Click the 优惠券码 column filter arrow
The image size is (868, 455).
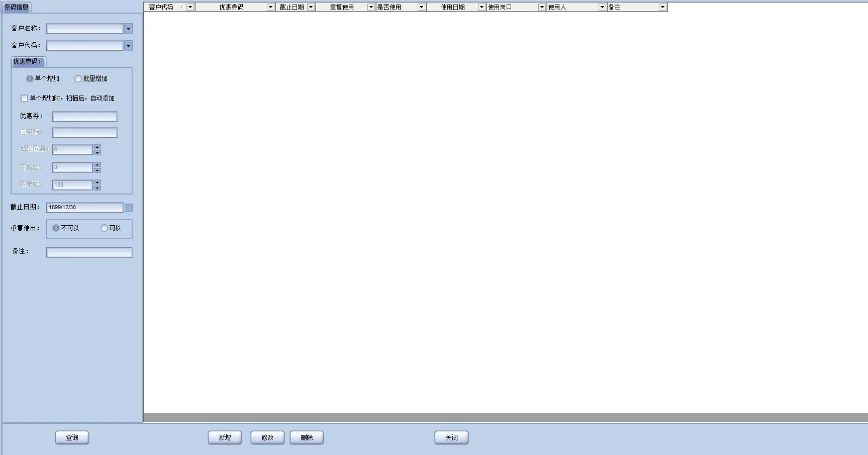coord(270,7)
